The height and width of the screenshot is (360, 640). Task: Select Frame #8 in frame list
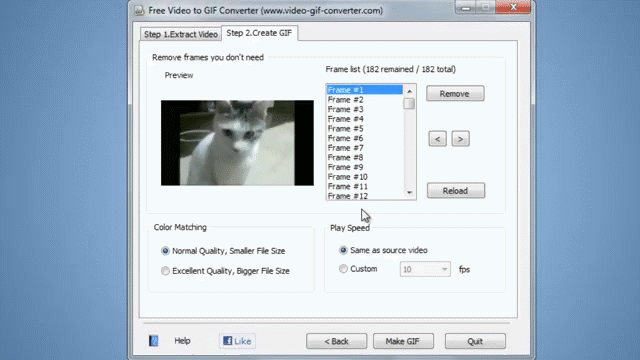[x=365, y=157]
